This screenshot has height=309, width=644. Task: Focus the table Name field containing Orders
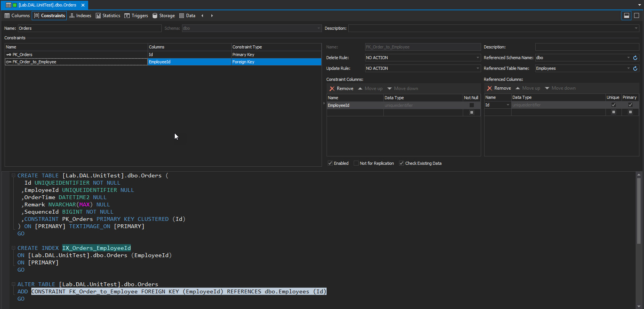tap(90, 28)
